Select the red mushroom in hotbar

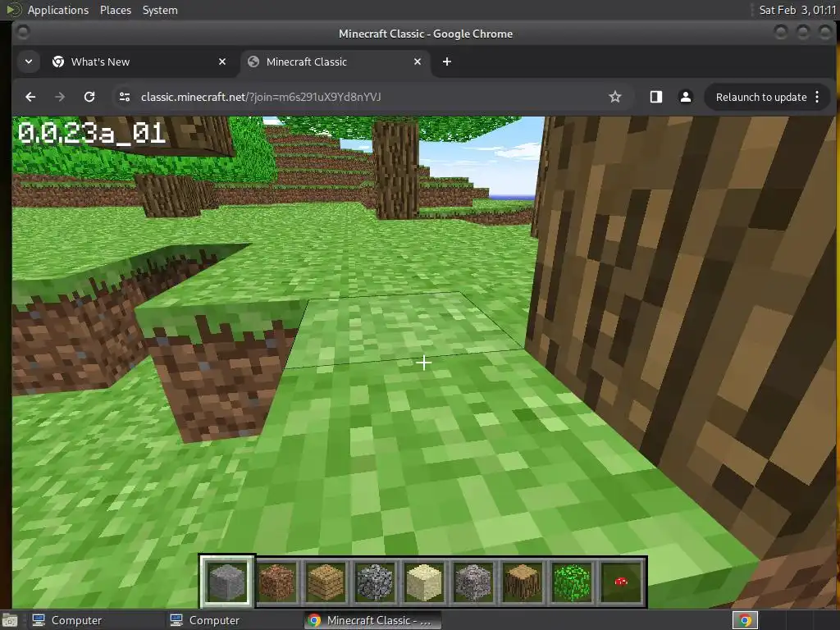click(x=622, y=582)
